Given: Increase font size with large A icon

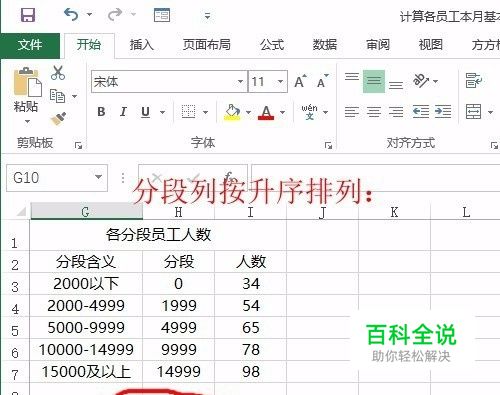Looking at the screenshot, I should [x=300, y=81].
